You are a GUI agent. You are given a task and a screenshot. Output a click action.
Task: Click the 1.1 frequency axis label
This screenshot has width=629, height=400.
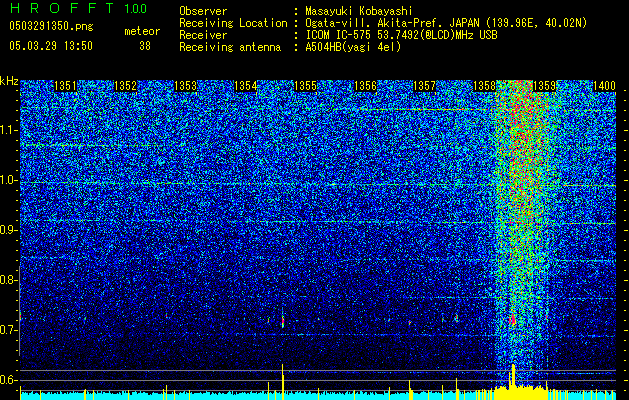pyautogui.click(x=8, y=130)
